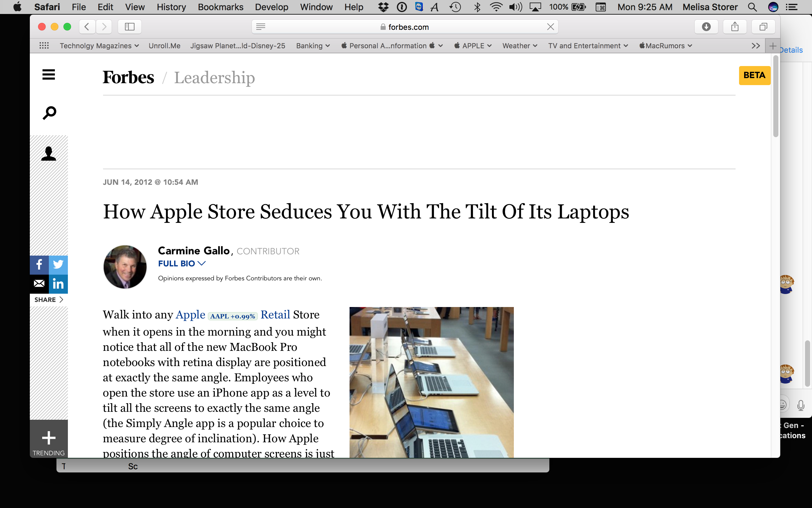Expand the SHARE options arrow
The image size is (812, 508).
click(49, 300)
